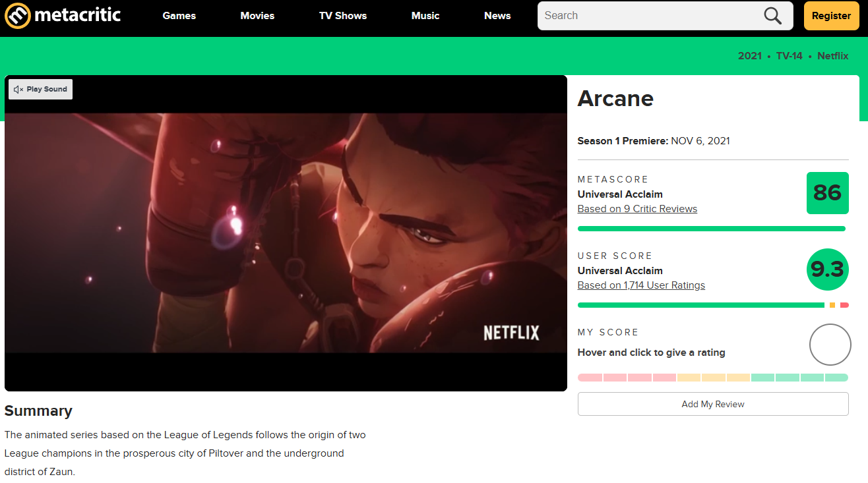868x483 pixels.
Task: Click the TV-14 rating label
Action: pyautogui.click(x=790, y=56)
